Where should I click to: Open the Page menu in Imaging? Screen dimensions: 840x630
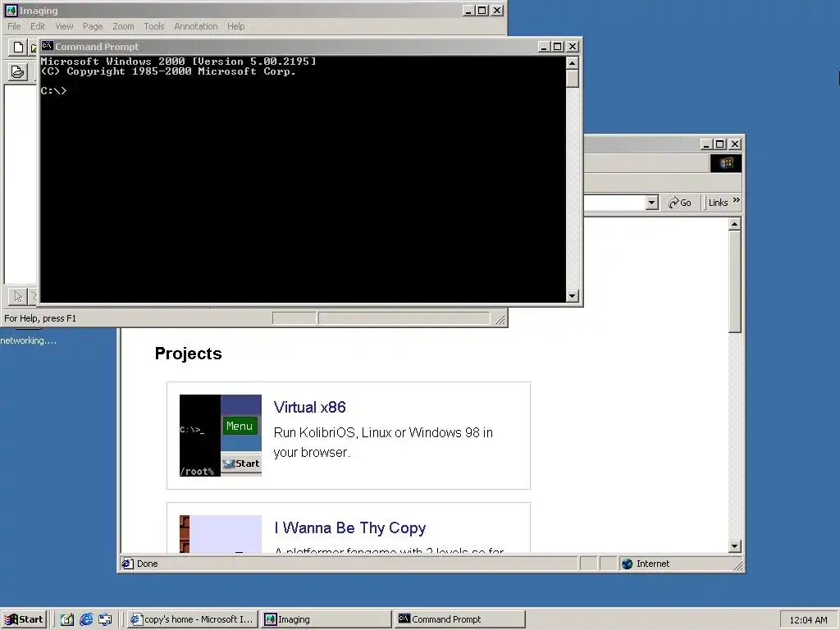click(93, 26)
